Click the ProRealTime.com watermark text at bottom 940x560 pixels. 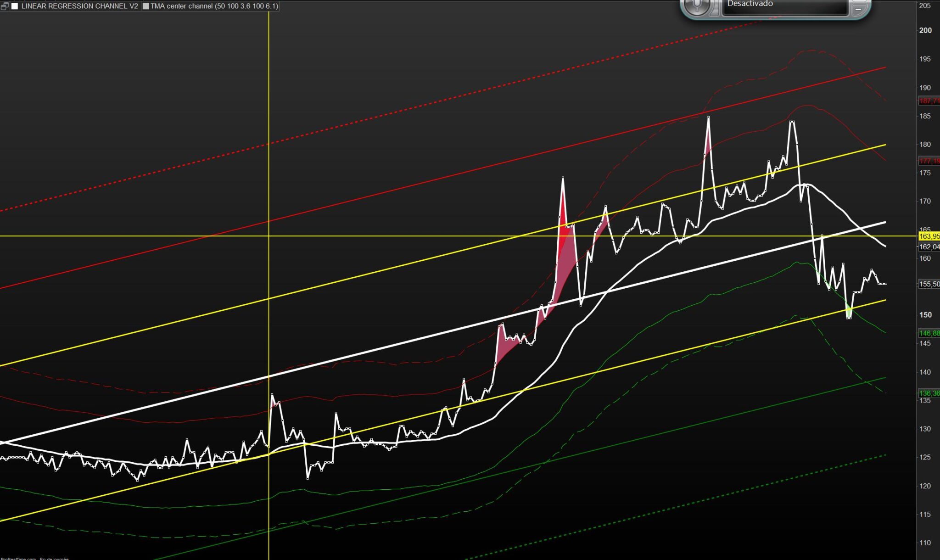click(x=18, y=558)
